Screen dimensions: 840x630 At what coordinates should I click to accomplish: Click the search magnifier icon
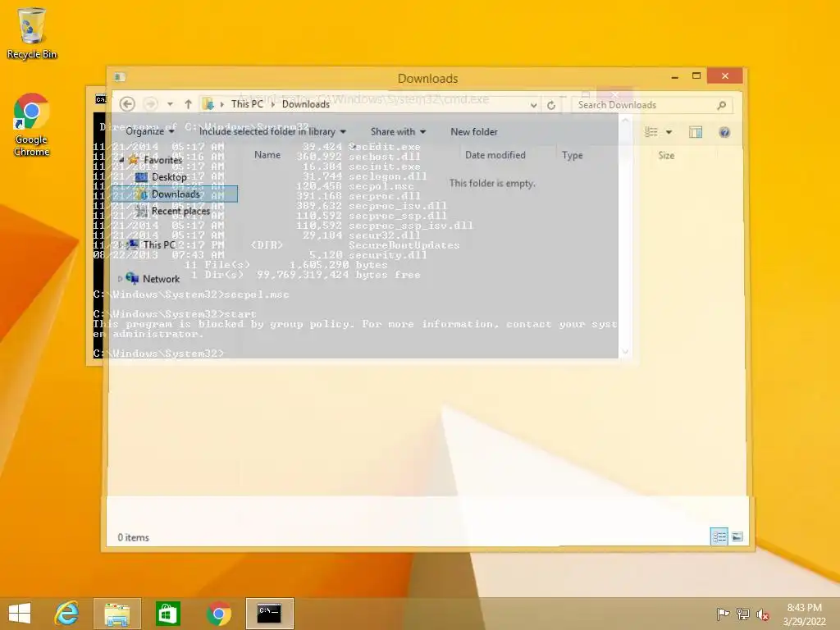click(722, 105)
